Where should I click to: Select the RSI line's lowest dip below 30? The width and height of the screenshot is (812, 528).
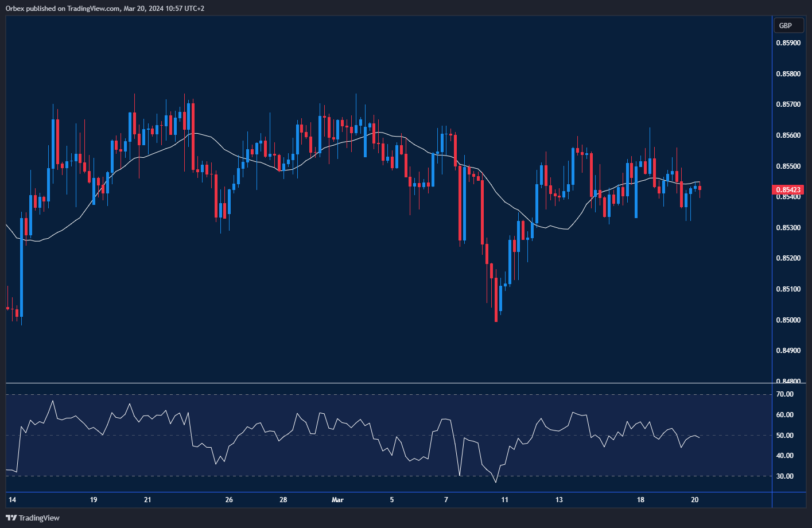tap(495, 482)
